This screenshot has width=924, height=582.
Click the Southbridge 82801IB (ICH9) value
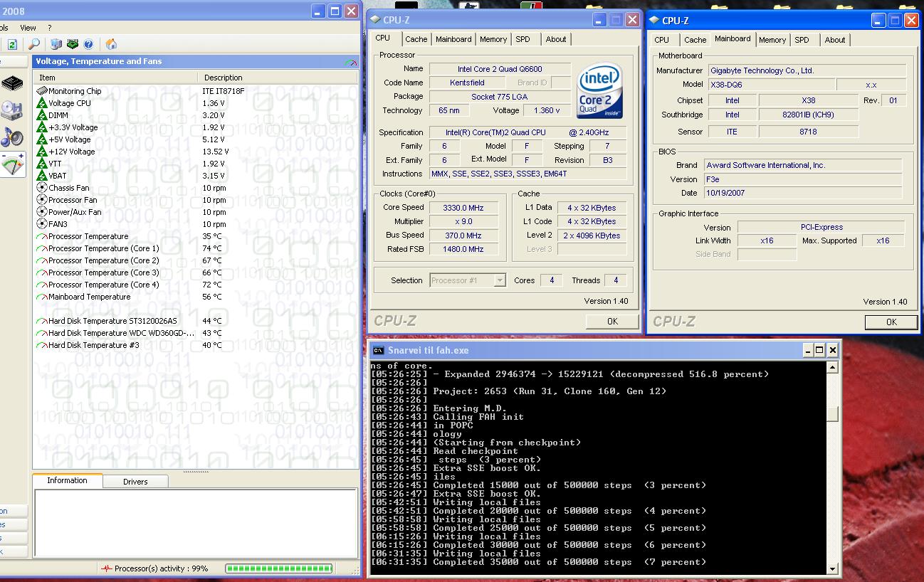click(x=809, y=115)
